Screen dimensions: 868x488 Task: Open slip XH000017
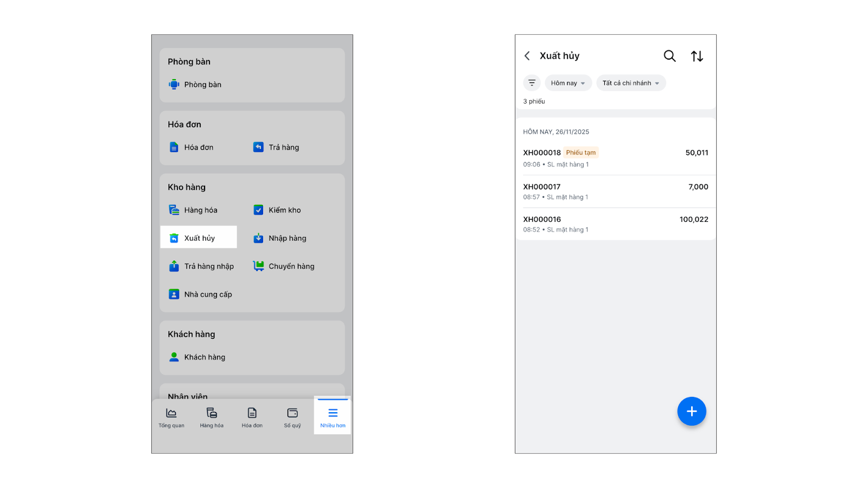(615, 191)
